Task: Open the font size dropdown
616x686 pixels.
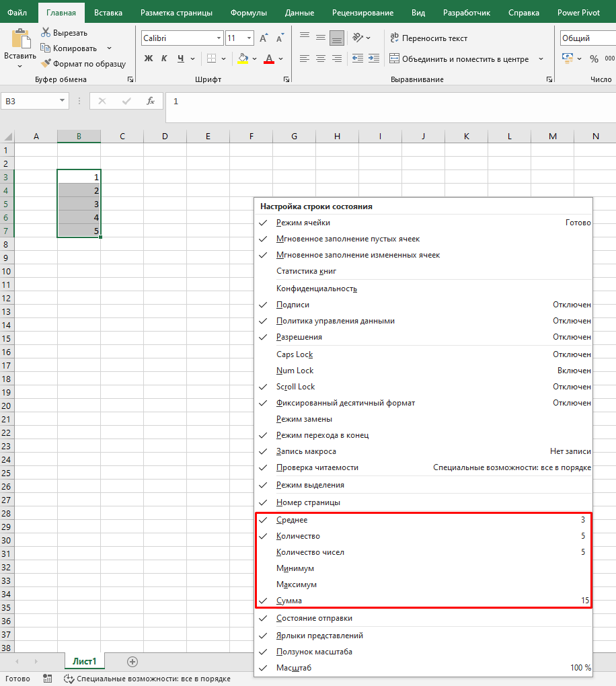Action: (x=248, y=38)
